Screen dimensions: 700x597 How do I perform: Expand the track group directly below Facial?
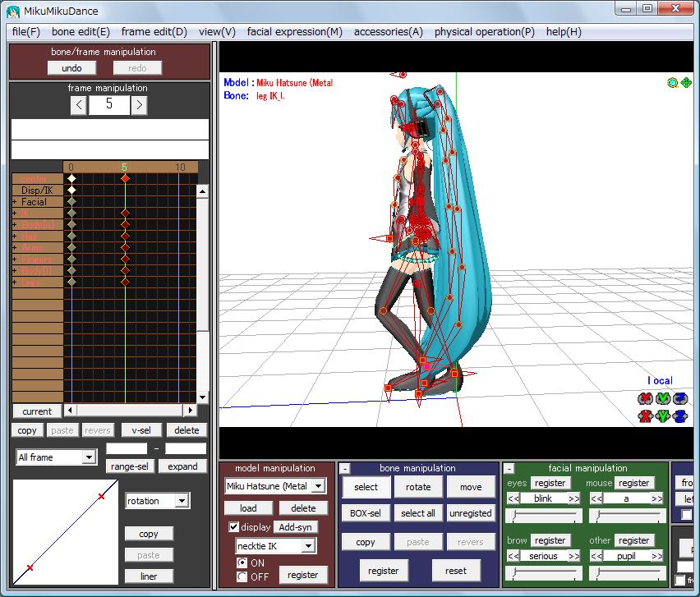[x=15, y=214]
